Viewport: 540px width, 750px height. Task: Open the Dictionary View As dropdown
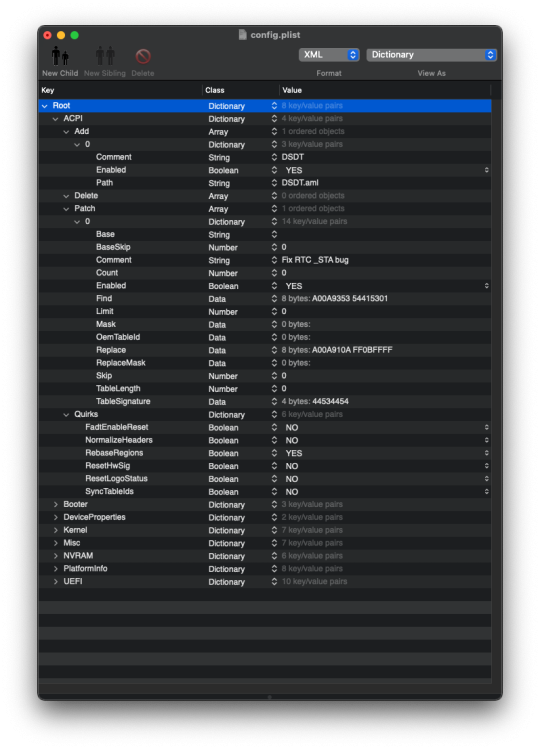click(431, 55)
